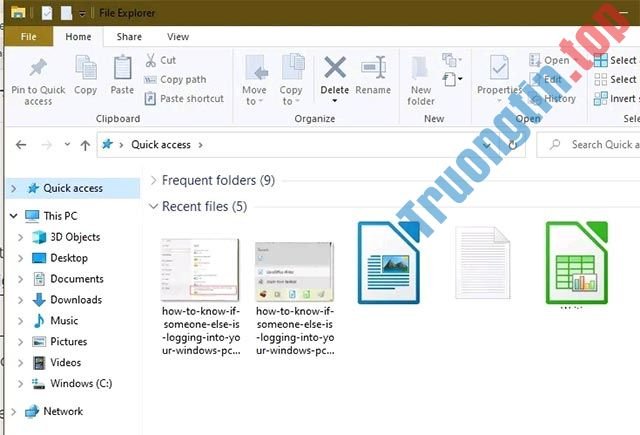Expand the 3D Objects node
The width and height of the screenshot is (640, 435).
point(20,237)
